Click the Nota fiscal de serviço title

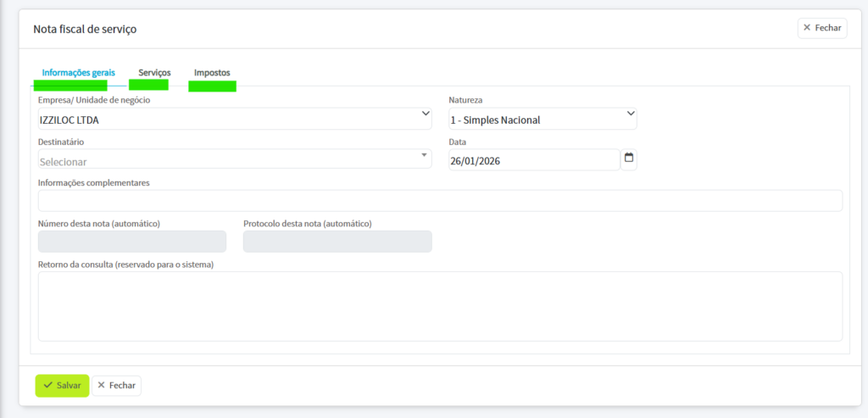point(85,29)
